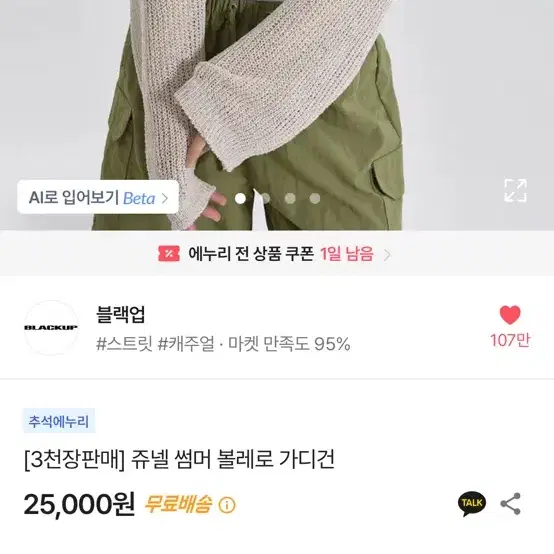Screen dimensions: 554x554
Task: Open the red coupon ticket icon
Action: pos(169,254)
